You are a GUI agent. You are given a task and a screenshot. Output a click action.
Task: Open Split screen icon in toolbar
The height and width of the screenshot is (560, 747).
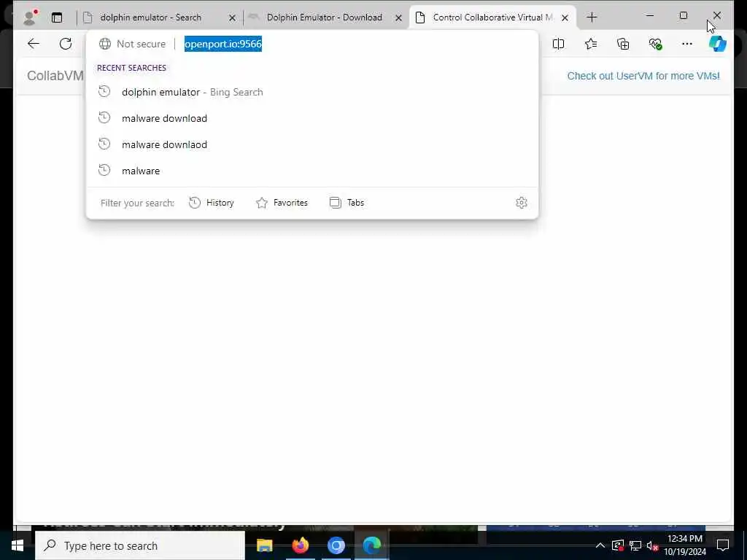tap(558, 44)
